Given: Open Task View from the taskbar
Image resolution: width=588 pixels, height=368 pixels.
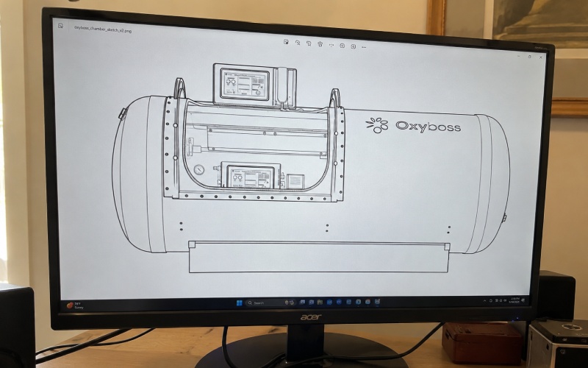Looking at the screenshot, I should [303, 302].
